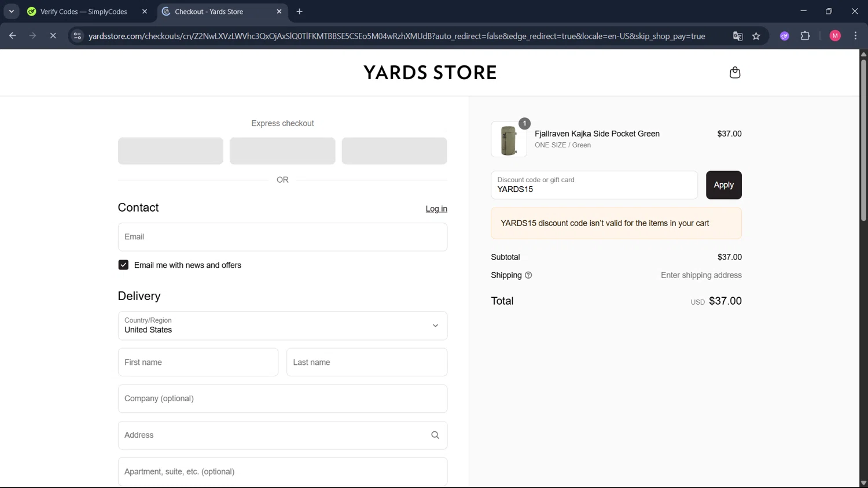
Task: Focus the Apartment, suite, etc. field
Action: tap(282, 472)
